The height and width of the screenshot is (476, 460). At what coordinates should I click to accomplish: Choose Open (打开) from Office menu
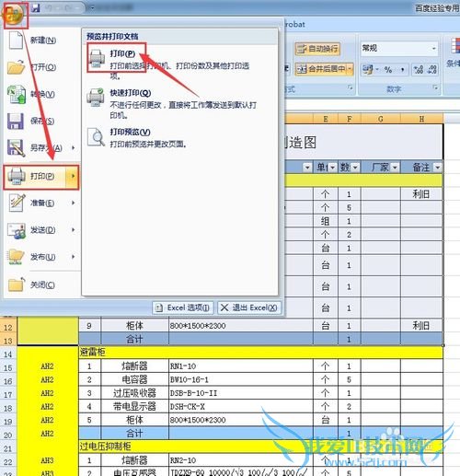pos(41,67)
